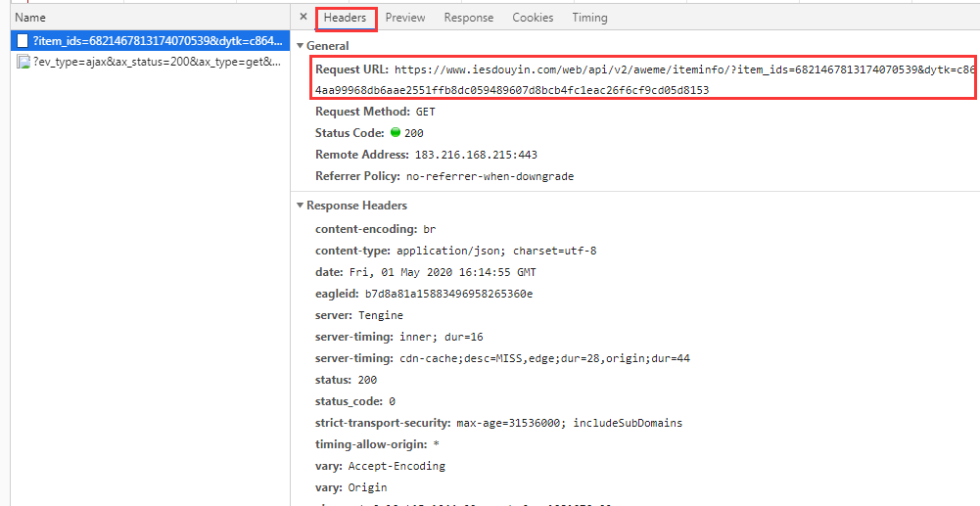Screen dimensions: 980x506
Task: Switch to the Preview tab
Action: click(404, 18)
